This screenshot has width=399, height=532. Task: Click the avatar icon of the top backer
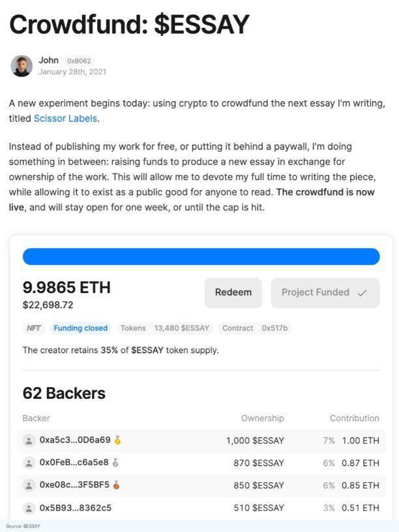29,440
